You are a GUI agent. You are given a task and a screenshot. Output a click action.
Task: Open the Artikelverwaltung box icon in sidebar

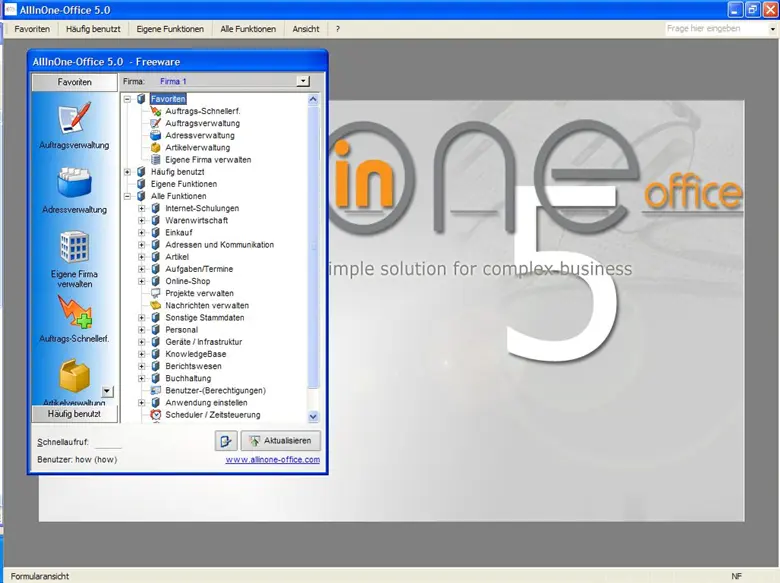pos(74,376)
